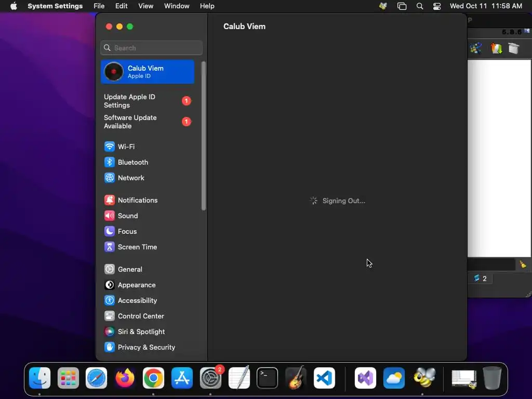This screenshot has height=399, width=532.
Task: Click System Settings Dock icon with badge
Action: 211,378
